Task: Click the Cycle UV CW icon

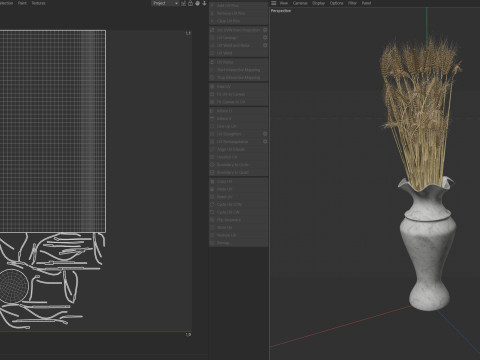Action: tap(212, 212)
